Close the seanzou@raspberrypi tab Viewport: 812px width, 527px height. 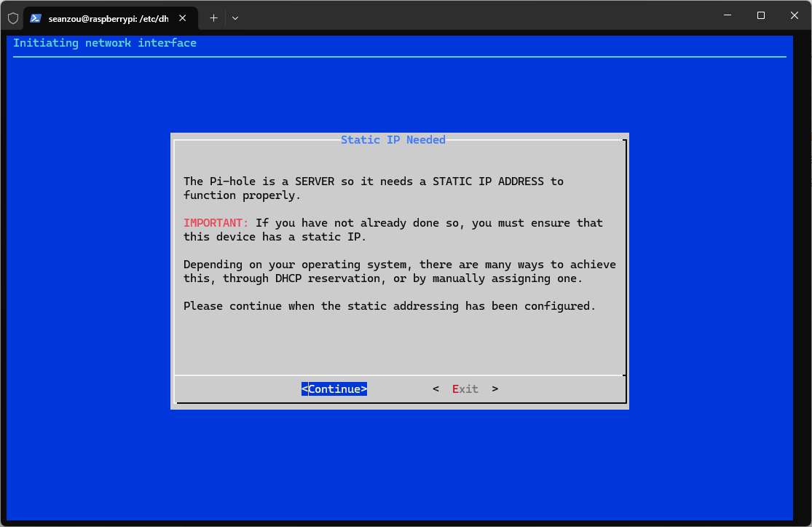(182, 18)
